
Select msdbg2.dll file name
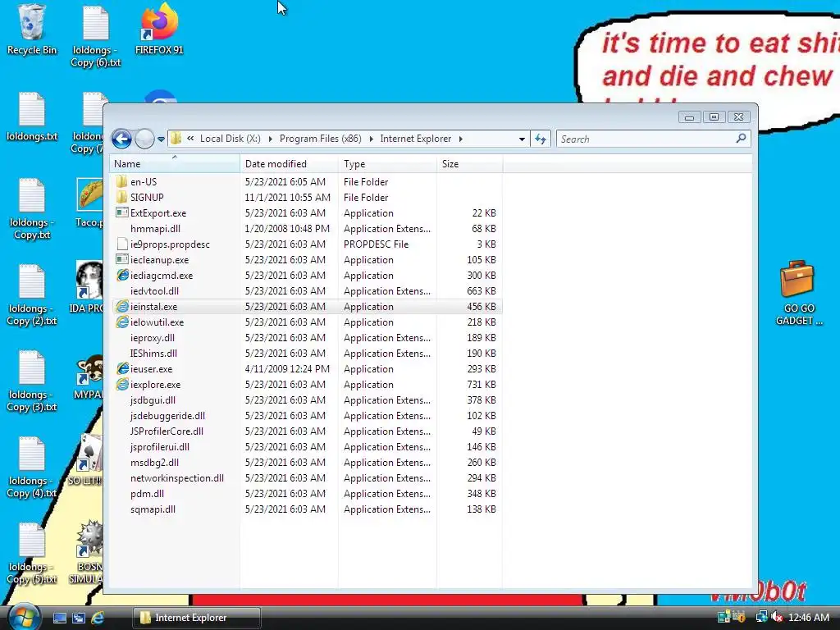click(x=155, y=463)
